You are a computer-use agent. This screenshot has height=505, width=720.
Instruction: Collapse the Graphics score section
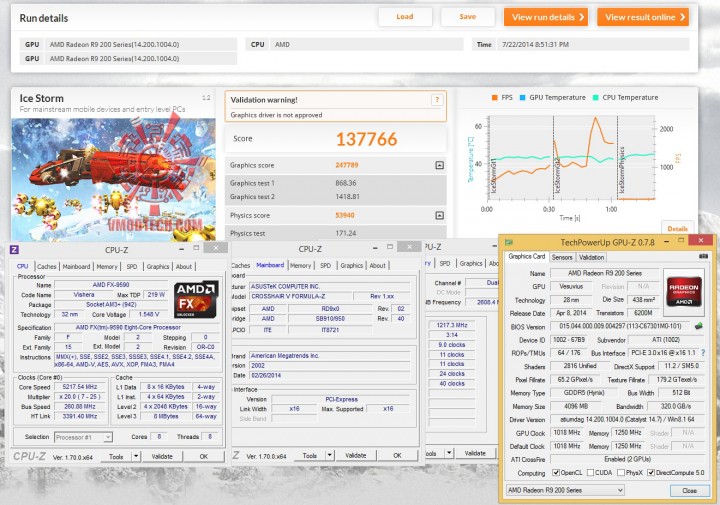pyautogui.click(x=439, y=165)
